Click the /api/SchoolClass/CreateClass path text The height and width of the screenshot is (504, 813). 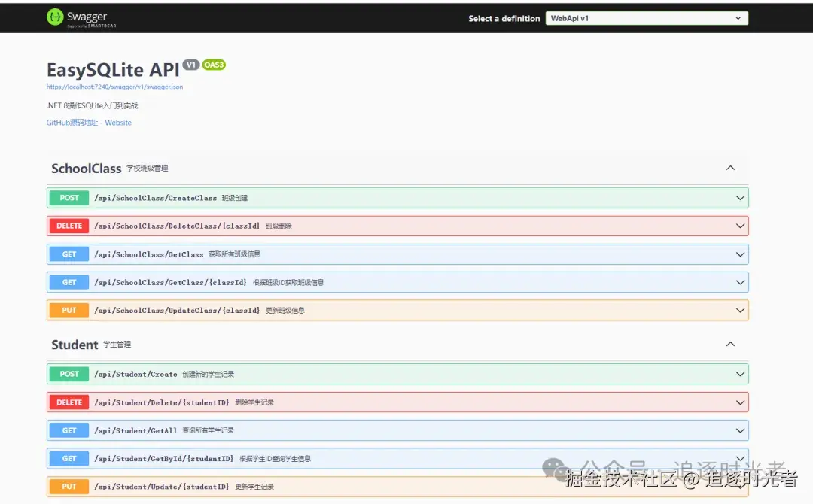[156, 198]
